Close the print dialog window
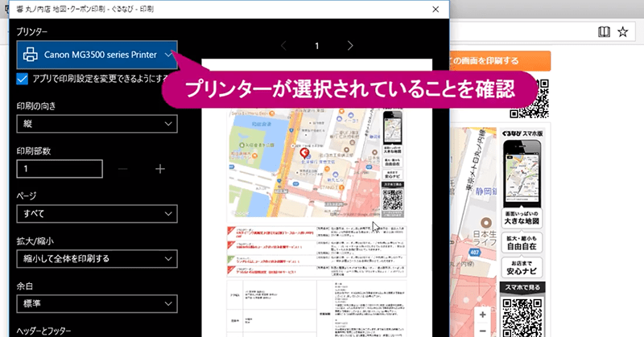 click(x=436, y=9)
